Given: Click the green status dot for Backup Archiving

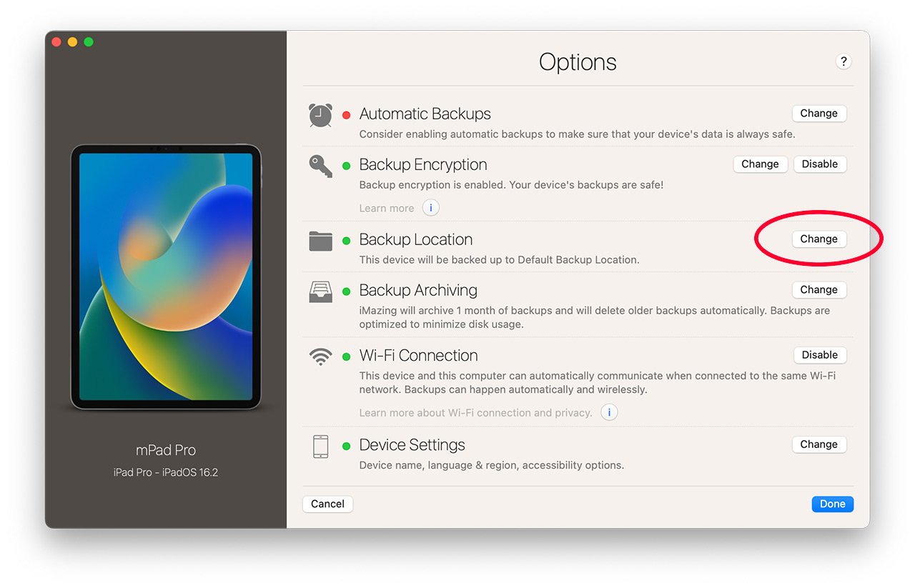Looking at the screenshot, I should (x=347, y=291).
